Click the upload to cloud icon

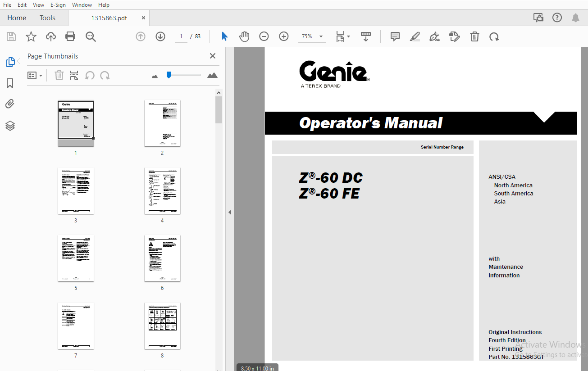[x=51, y=36]
